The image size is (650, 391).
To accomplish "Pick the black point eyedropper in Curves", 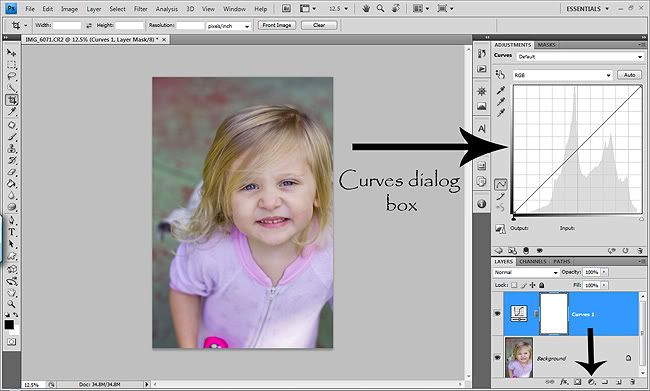I will pos(501,90).
